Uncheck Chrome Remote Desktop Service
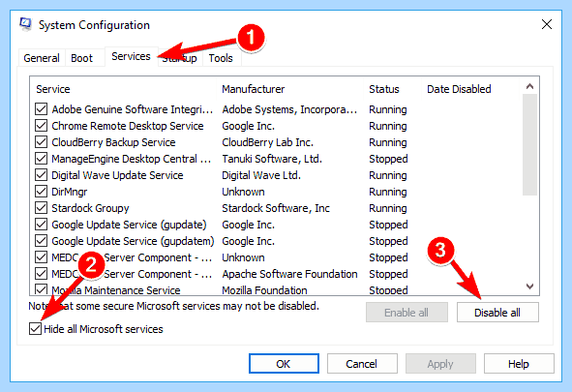 [41, 126]
